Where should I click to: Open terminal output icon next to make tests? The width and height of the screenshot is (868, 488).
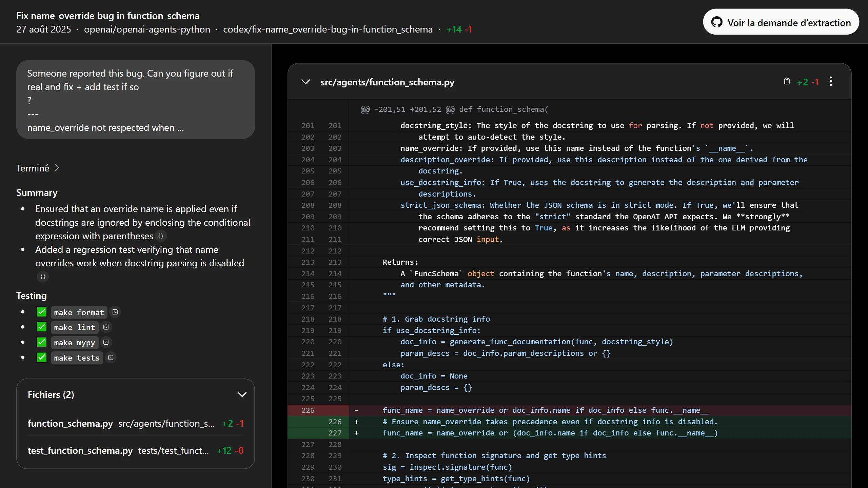[111, 358]
